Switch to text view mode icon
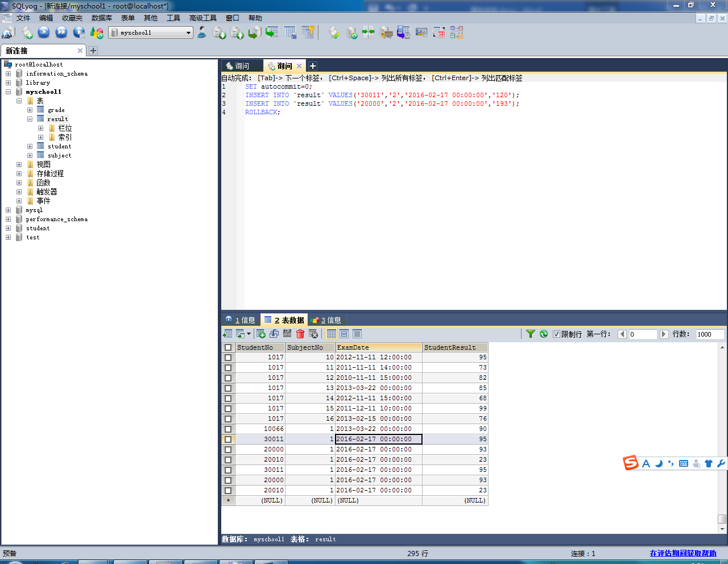 pyautogui.click(x=357, y=334)
